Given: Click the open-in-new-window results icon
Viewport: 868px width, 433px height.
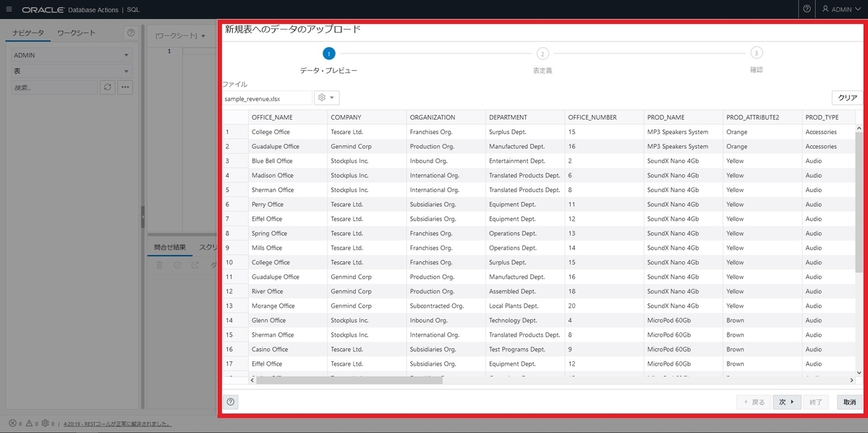Looking at the screenshot, I should [x=195, y=265].
